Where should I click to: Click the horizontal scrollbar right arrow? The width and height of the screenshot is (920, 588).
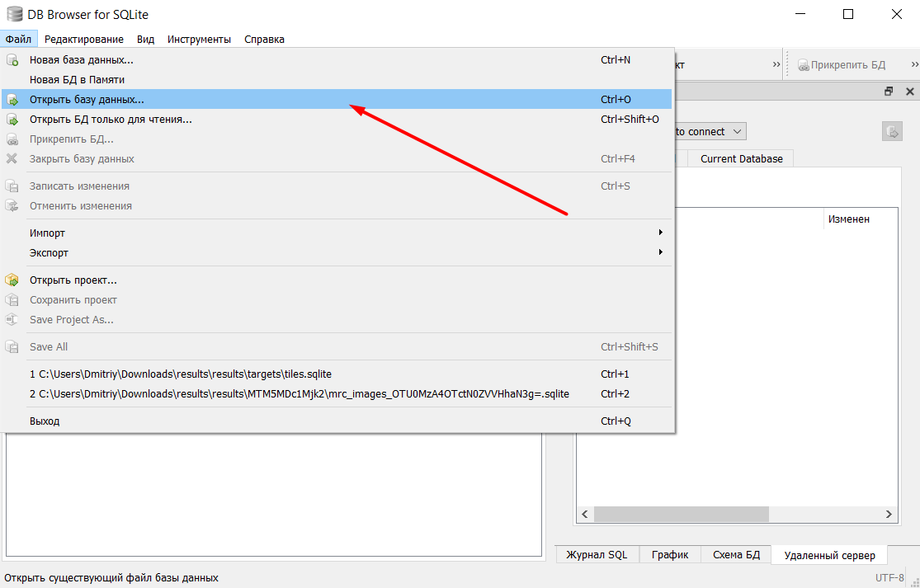[889, 514]
